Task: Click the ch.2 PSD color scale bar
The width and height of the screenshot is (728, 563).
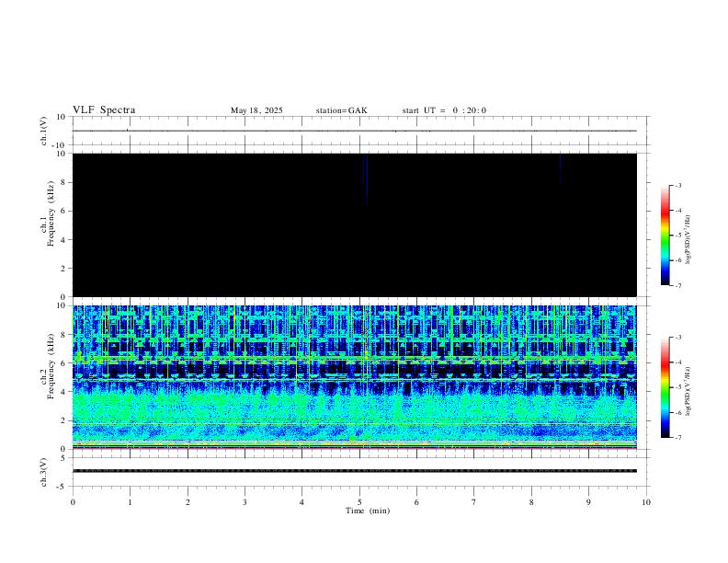Action: point(665,387)
